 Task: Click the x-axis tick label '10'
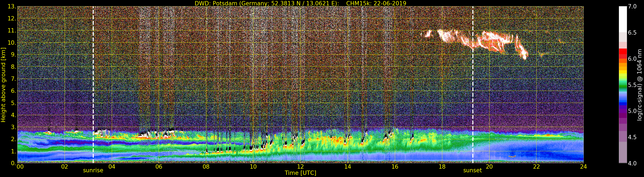253,167
